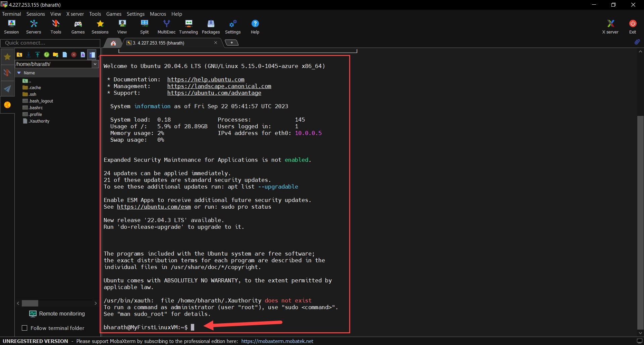This screenshot has width=644, height=345.
Task: Open the Tools knife sidebar tab
Action: 7,73
